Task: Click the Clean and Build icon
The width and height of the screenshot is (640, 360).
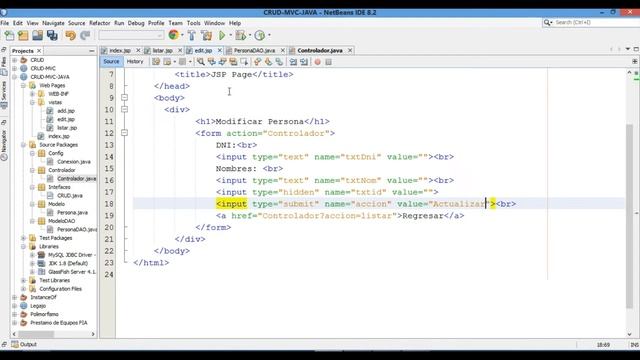Action: pos(207,36)
